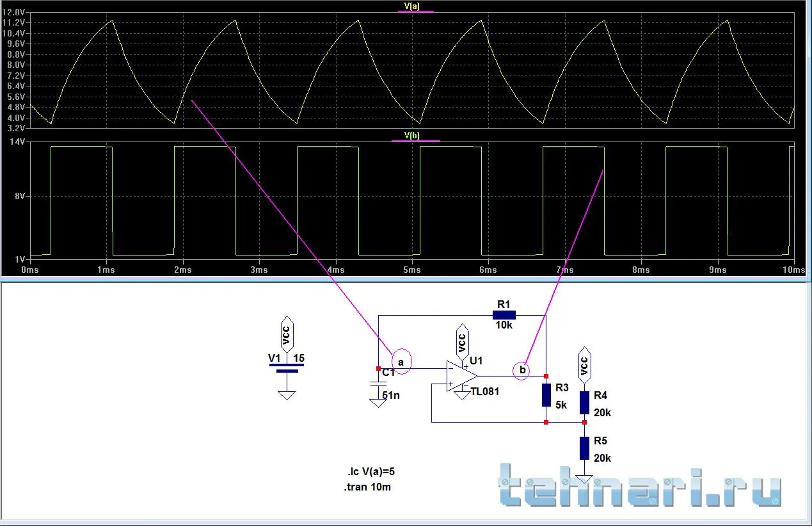Click the R5 reference label
Screen dimensions: 812x527
click(x=600, y=441)
